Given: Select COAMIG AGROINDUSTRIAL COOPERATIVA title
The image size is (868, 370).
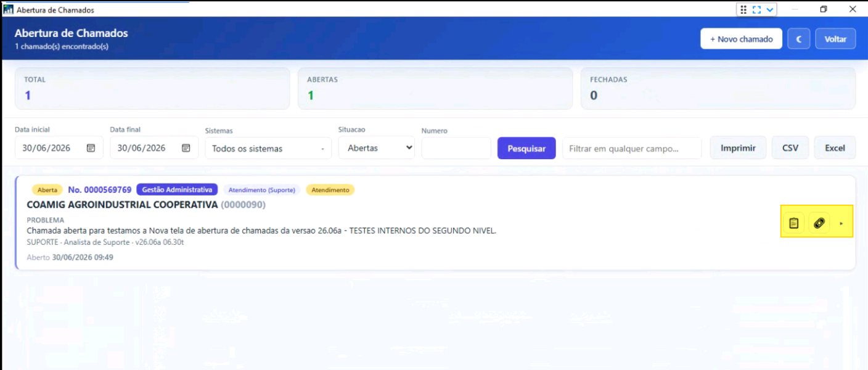Looking at the screenshot, I should (122, 204).
